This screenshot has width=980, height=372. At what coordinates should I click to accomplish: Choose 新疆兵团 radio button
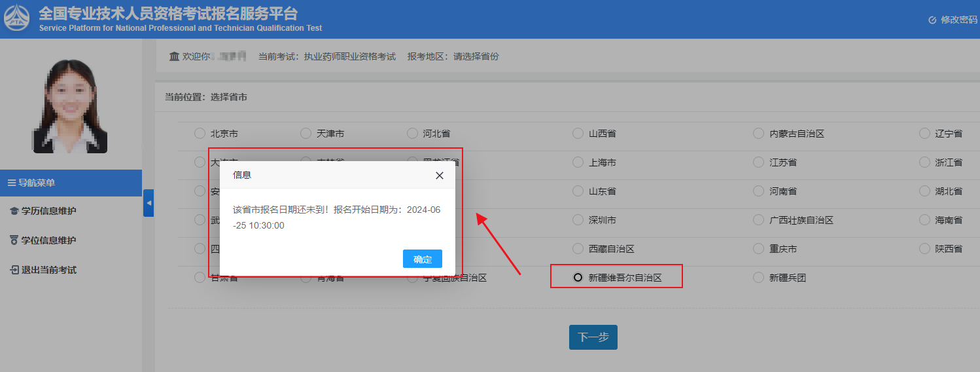(x=758, y=278)
